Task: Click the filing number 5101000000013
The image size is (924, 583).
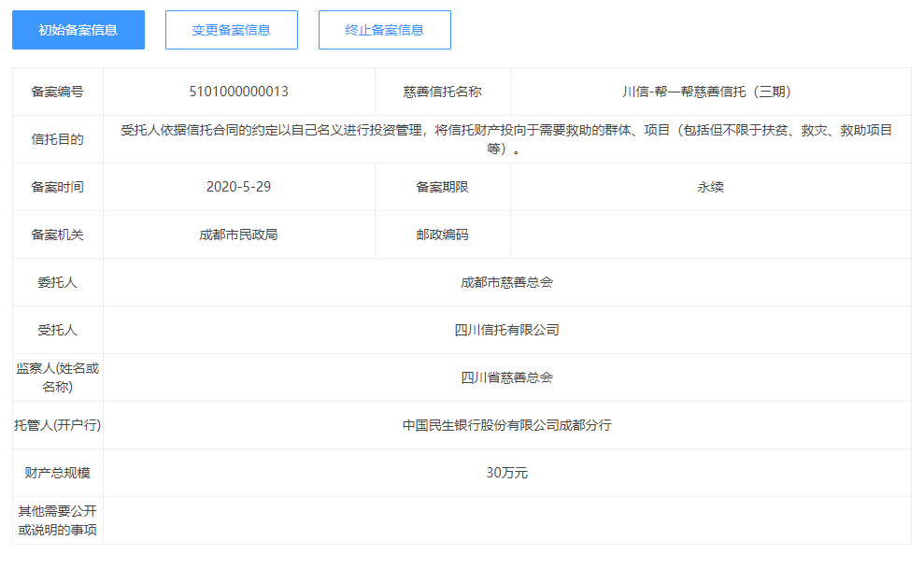Action: (x=238, y=92)
